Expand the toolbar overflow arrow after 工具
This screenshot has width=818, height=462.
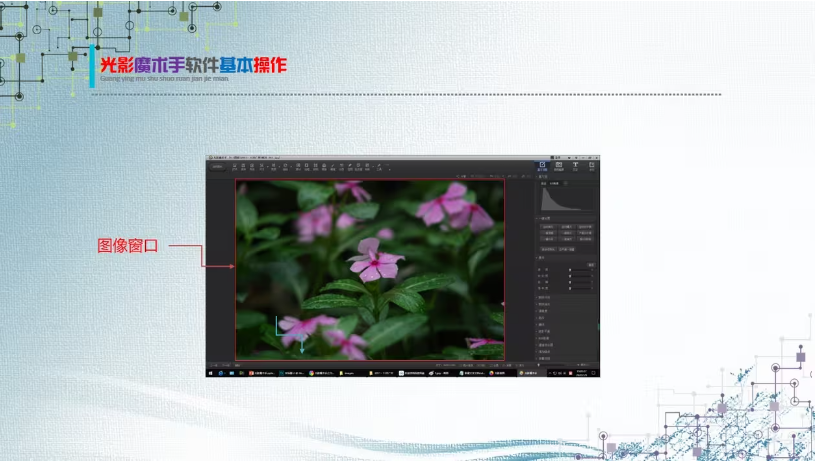[x=390, y=169]
